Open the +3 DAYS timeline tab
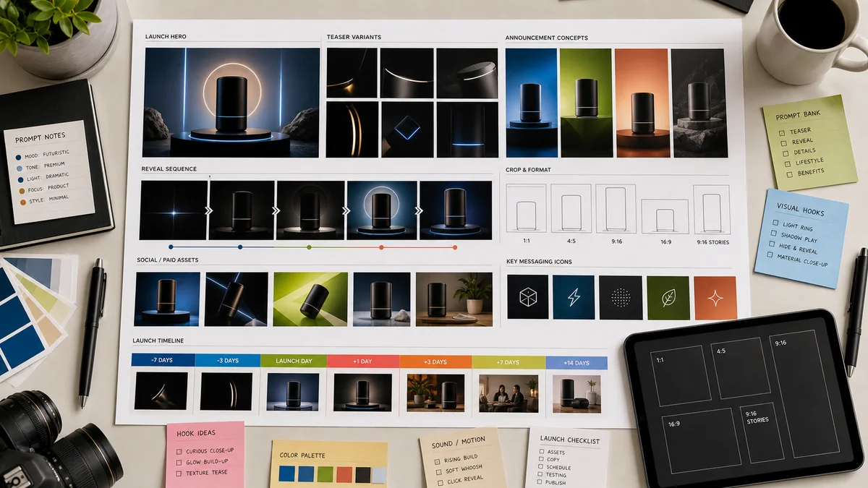Viewport: 868px width, 488px height. [x=435, y=361]
